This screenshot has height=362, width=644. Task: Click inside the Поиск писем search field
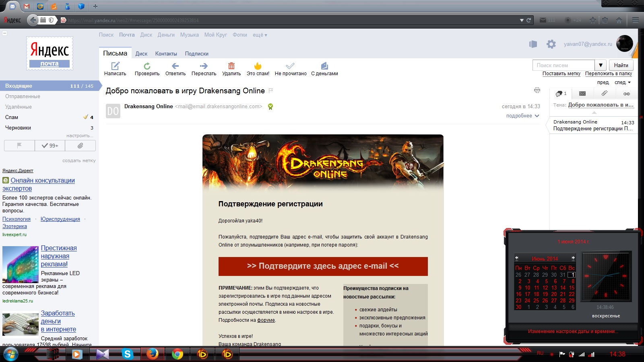coord(563,65)
